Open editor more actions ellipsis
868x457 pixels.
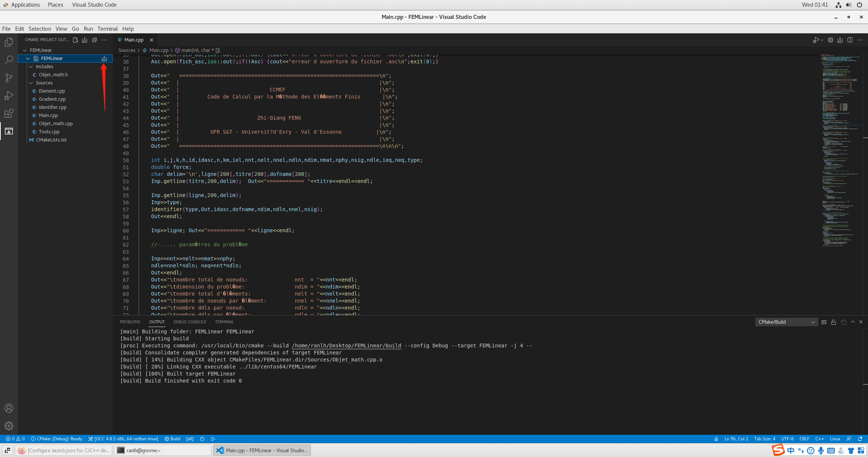coord(859,40)
